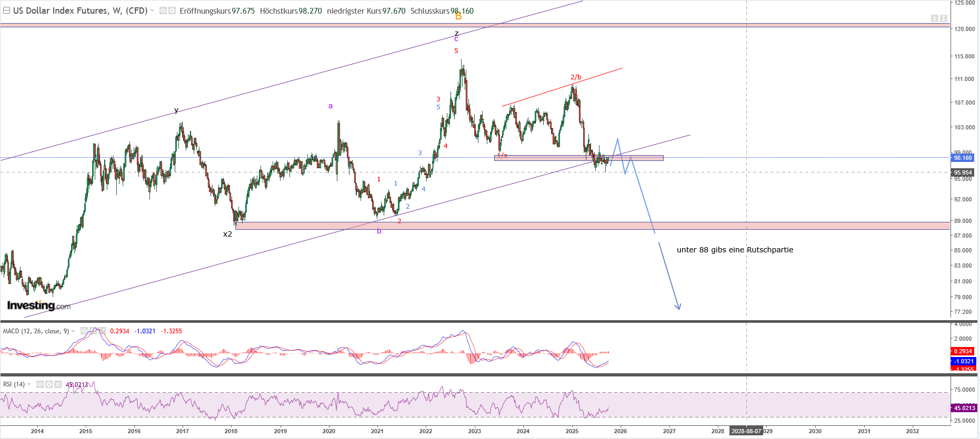
Task: Hide RSI indicator using eye icon
Action: [40, 384]
